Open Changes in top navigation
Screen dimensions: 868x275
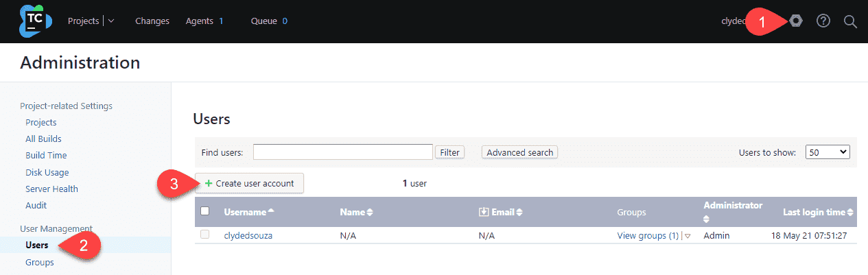click(152, 21)
